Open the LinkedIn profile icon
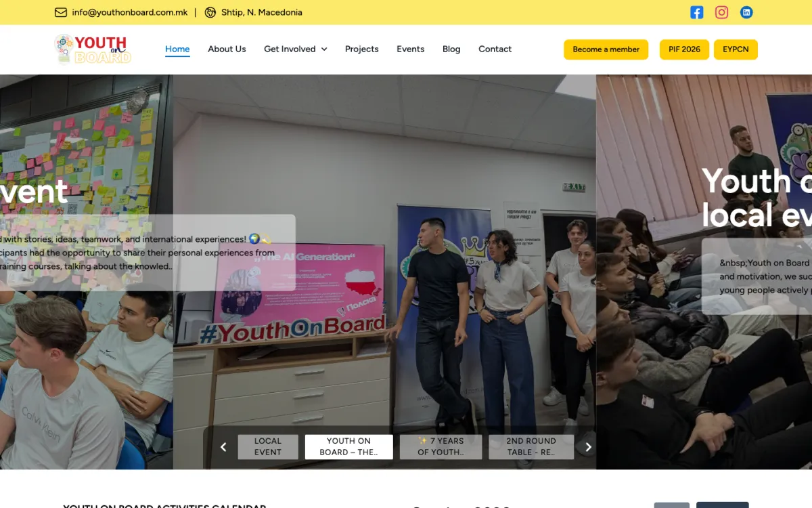 [746, 12]
